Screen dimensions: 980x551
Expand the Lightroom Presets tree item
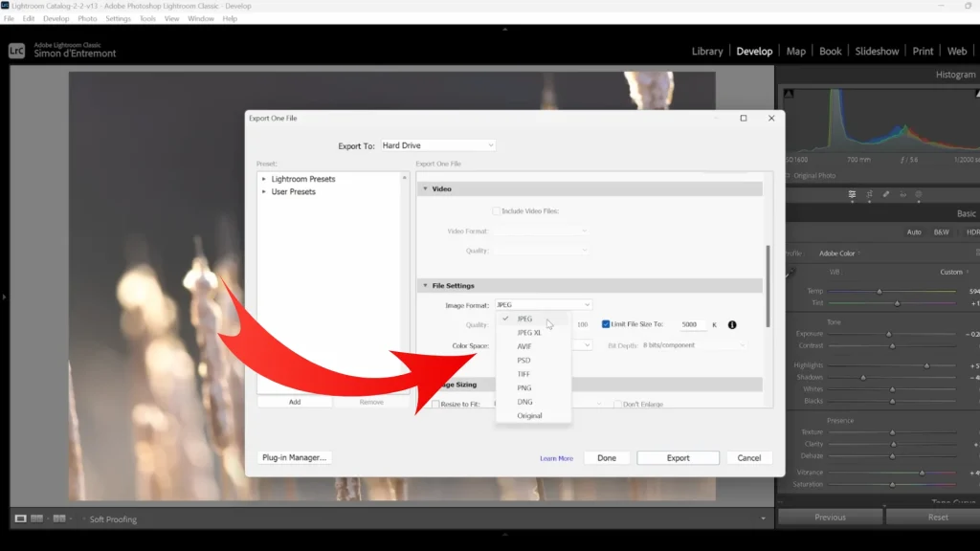coord(264,179)
